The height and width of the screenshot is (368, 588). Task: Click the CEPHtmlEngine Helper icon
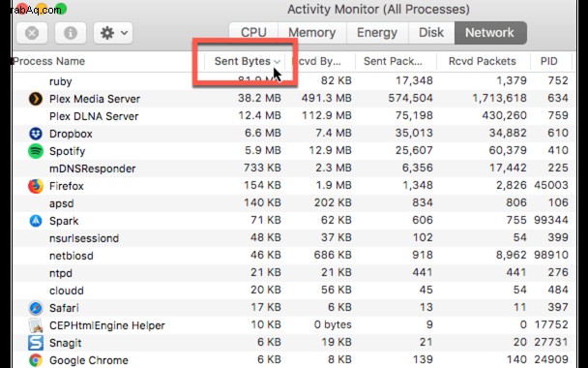point(36,325)
